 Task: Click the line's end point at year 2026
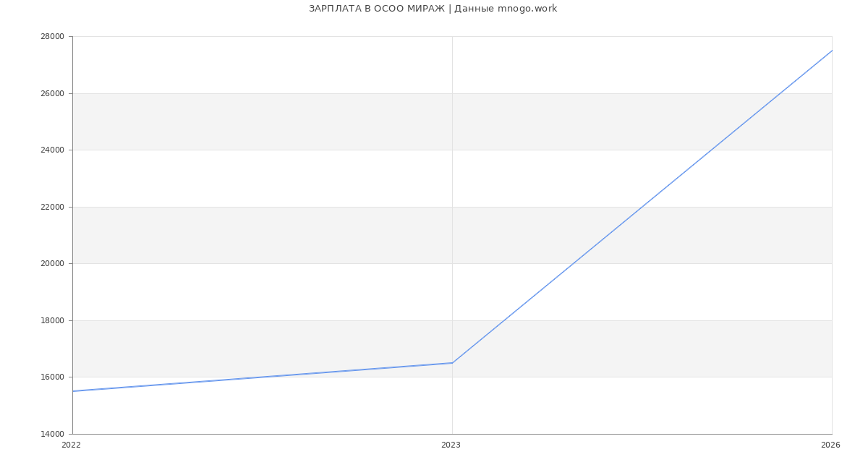(832, 51)
